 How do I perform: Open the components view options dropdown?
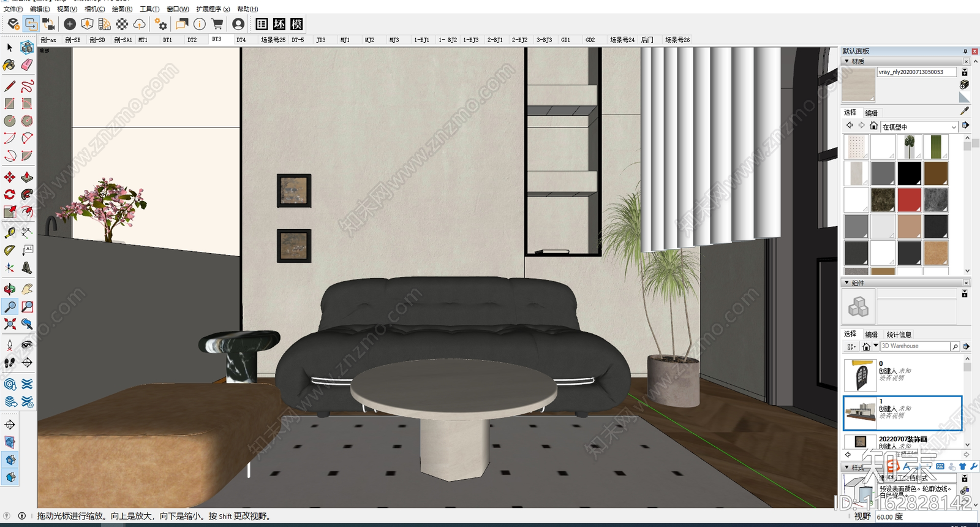coord(851,346)
